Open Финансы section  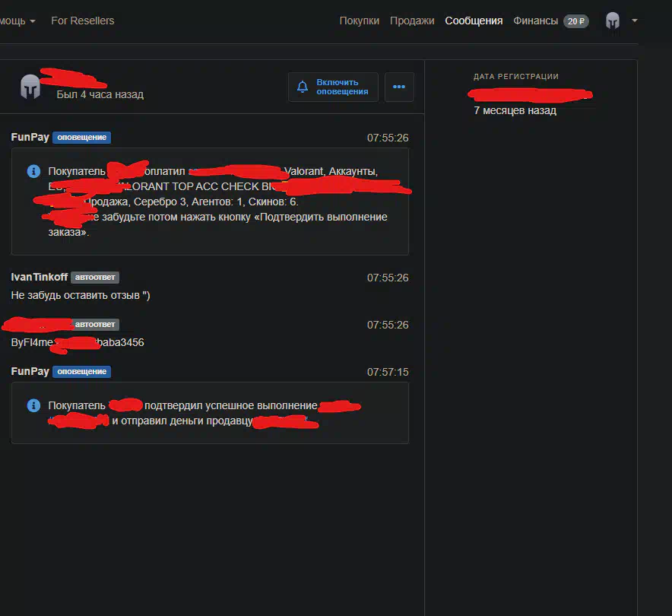coord(535,21)
